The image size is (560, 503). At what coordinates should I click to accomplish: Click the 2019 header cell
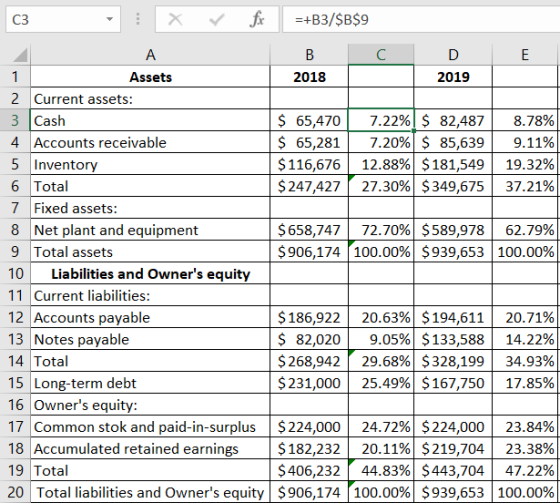click(453, 77)
